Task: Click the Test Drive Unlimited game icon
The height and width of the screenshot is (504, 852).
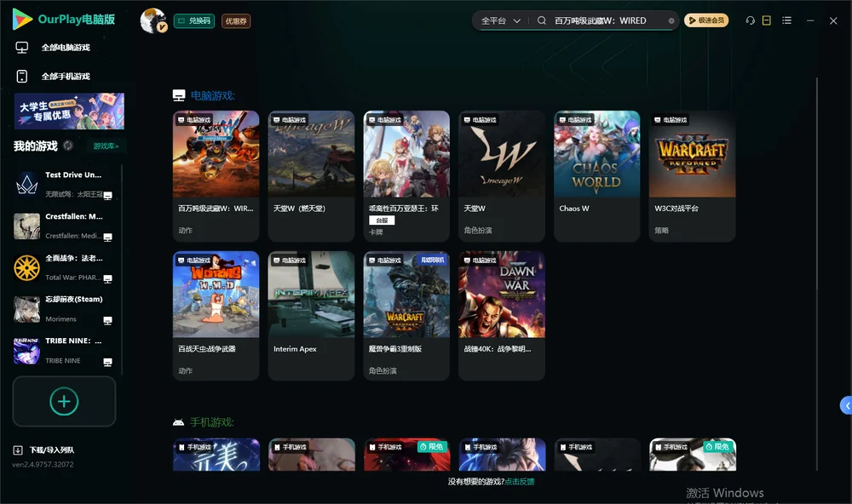Action: [26, 185]
